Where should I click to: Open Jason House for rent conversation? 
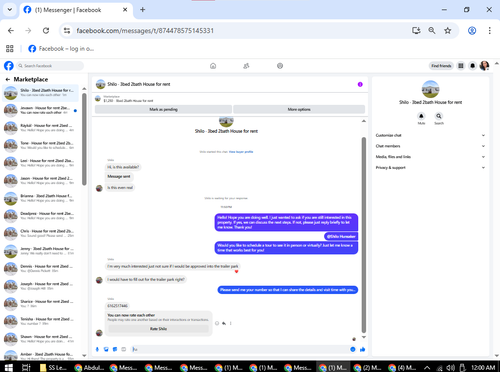(x=41, y=180)
